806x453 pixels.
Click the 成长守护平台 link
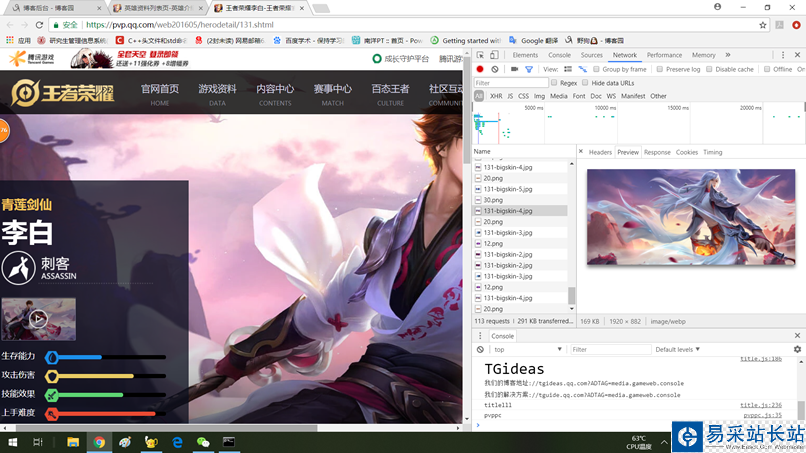[x=400, y=59]
